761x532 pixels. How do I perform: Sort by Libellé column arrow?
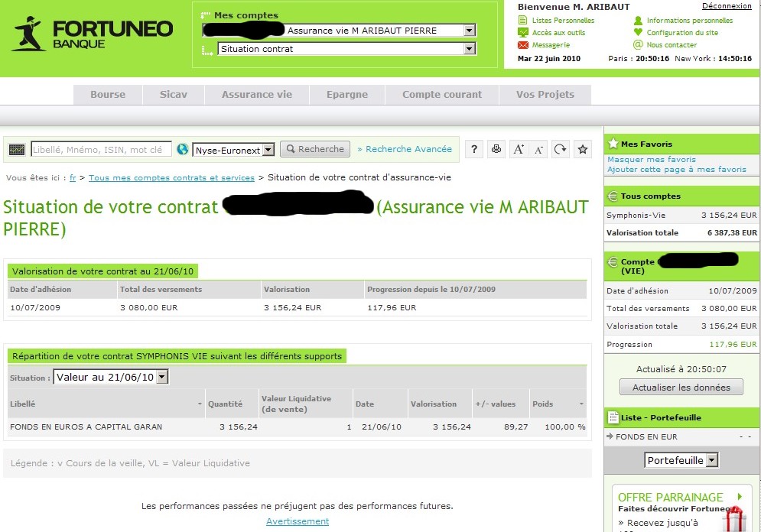pos(200,404)
